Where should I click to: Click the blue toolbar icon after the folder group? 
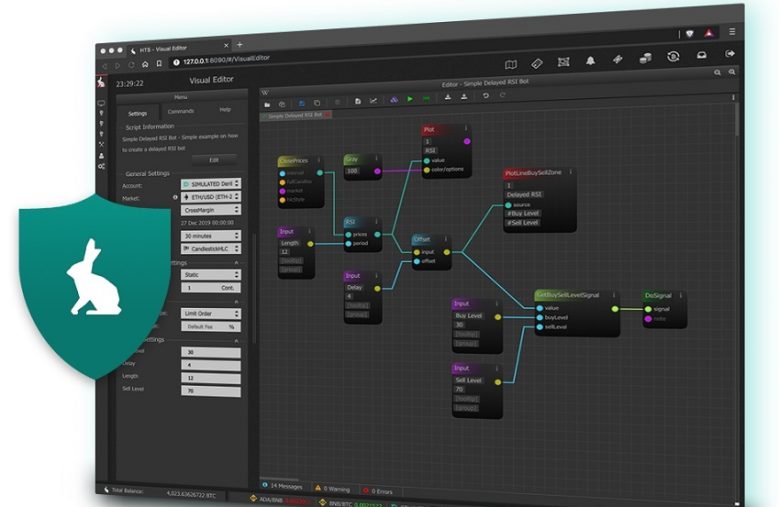pos(301,103)
